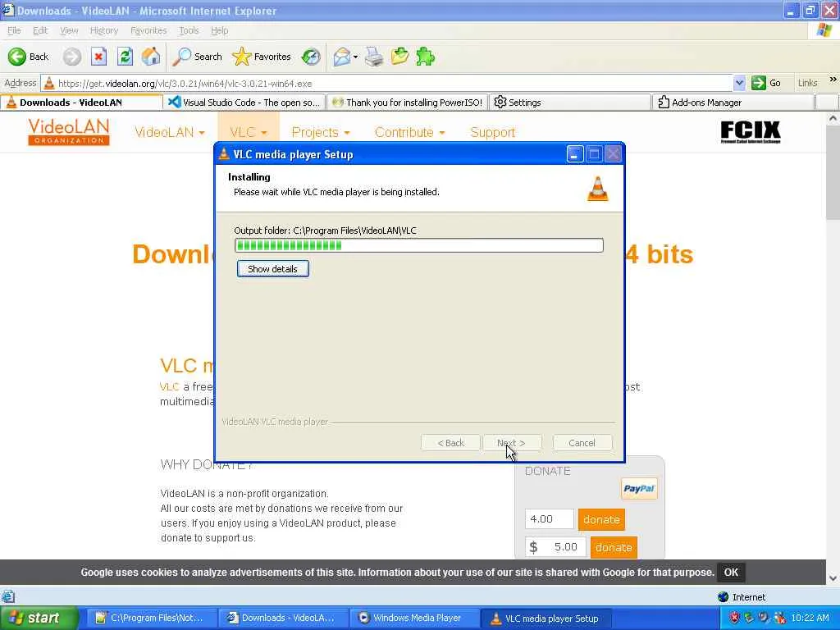The width and height of the screenshot is (840, 630).
Task: Click Show details in installer
Action: tap(272, 269)
